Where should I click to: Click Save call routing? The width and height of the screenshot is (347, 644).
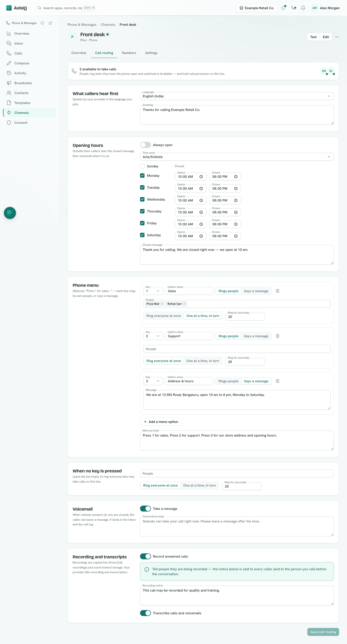click(323, 632)
